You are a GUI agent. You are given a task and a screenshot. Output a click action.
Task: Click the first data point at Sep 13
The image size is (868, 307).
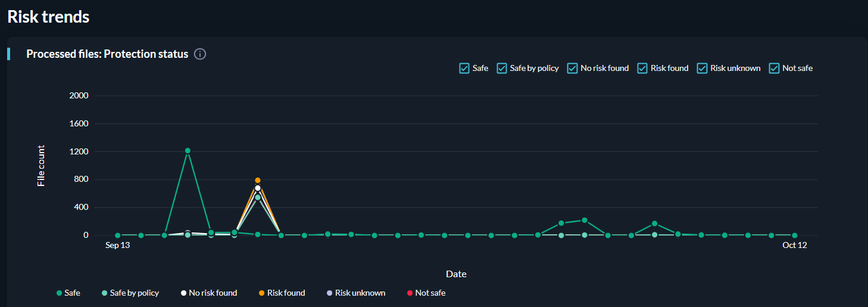point(118,235)
